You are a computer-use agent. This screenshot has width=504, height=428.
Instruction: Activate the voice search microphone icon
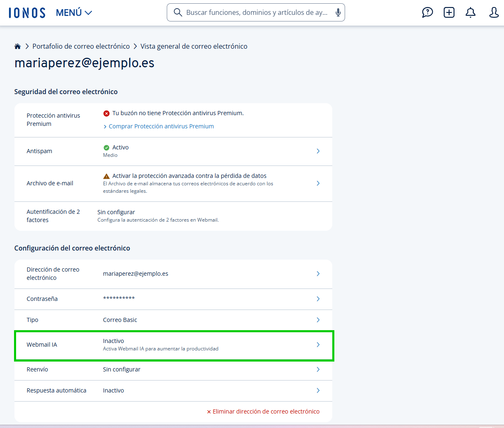point(338,12)
